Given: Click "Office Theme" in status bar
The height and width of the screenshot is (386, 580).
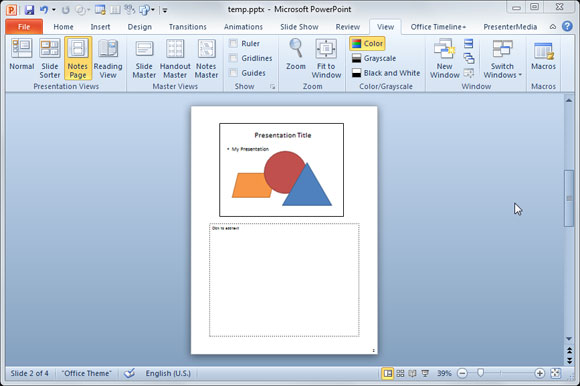Looking at the screenshot, I should click(x=87, y=373).
